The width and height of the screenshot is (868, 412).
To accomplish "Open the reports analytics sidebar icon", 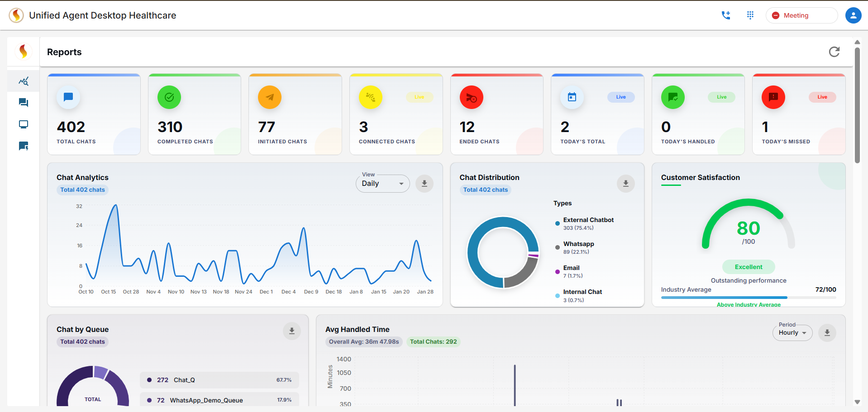I will click(x=24, y=81).
